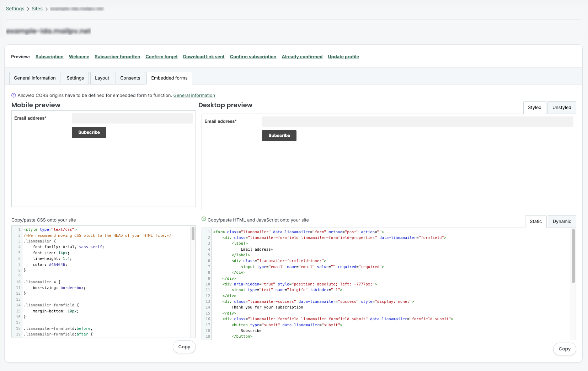Click the 'Copy/paste CSS onto your site' label

pos(44,220)
